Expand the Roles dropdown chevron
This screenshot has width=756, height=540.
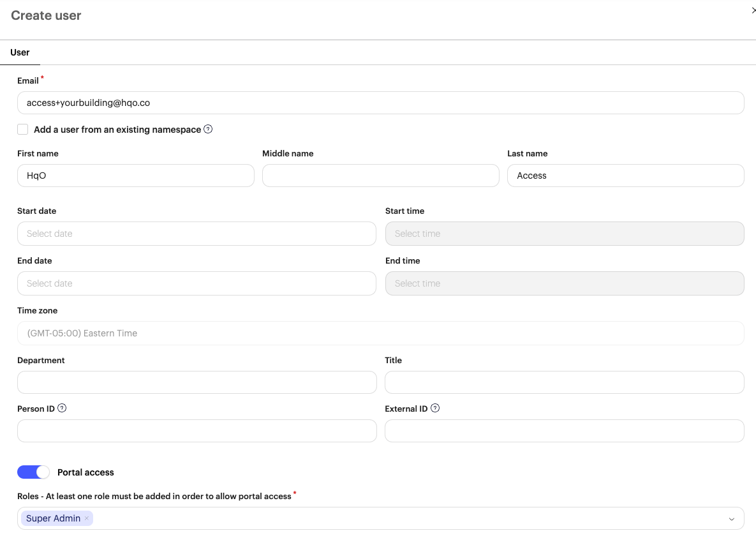point(731,519)
